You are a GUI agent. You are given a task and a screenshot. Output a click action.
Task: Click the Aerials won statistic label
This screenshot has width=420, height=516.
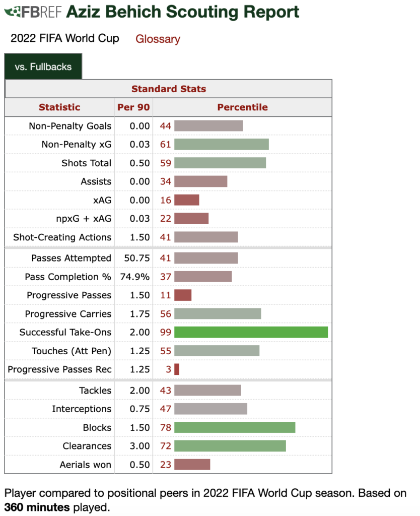[x=85, y=465]
